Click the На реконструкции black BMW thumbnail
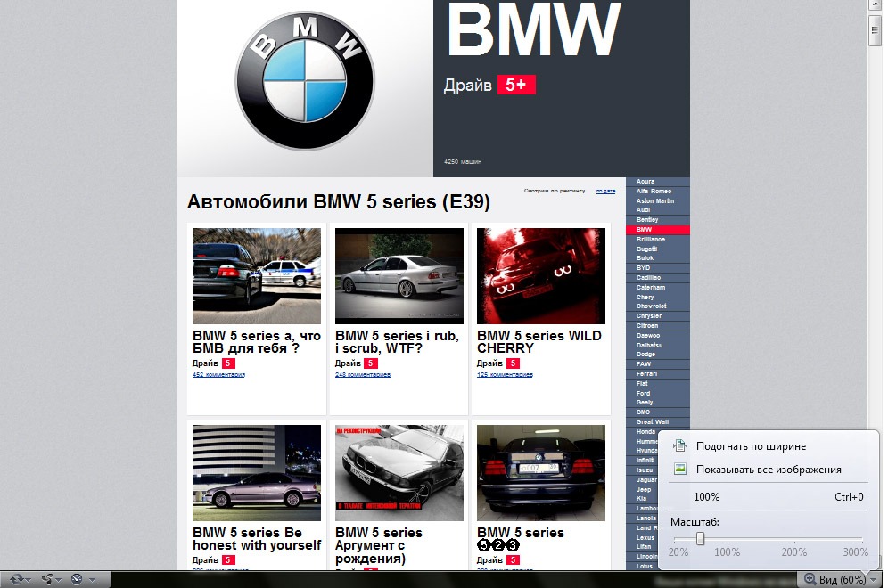The image size is (888, 588). click(x=399, y=473)
